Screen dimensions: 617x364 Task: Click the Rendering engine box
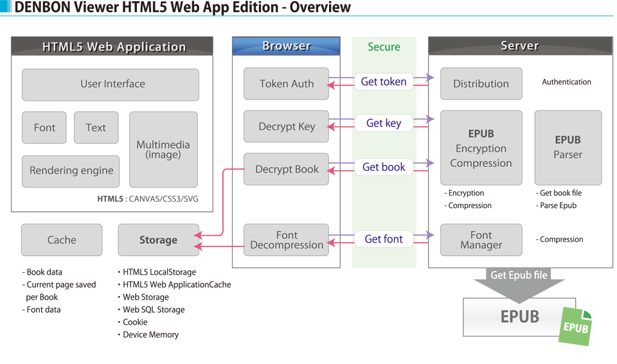pyautogui.click(x=71, y=171)
